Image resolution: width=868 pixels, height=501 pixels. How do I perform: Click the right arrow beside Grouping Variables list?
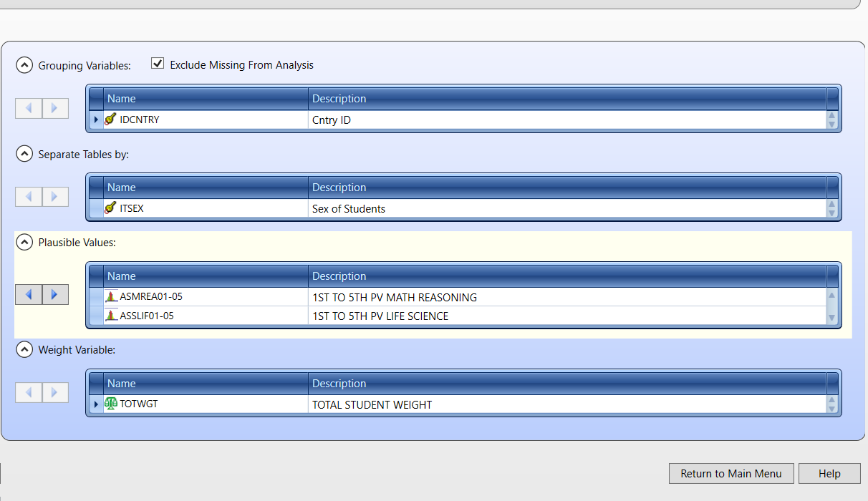(x=55, y=108)
